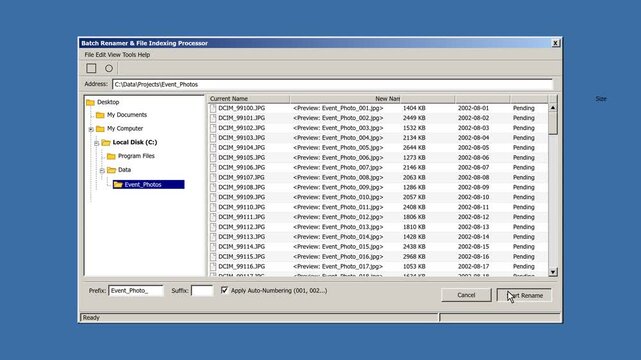The width and height of the screenshot is (641, 360).
Task: Click file icon beside DCIM_99103.JPG
Action: (213, 138)
